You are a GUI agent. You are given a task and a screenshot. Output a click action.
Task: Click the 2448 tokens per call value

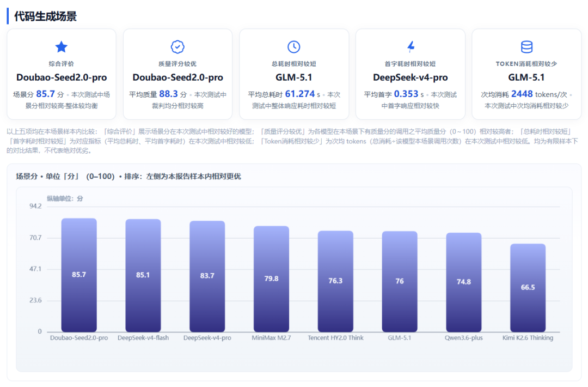pos(522,94)
